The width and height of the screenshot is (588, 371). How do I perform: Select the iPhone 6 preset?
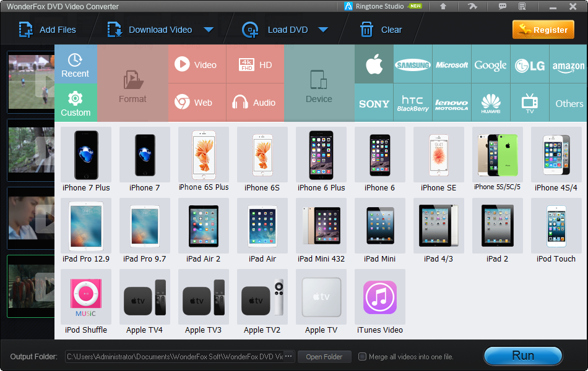(380, 160)
